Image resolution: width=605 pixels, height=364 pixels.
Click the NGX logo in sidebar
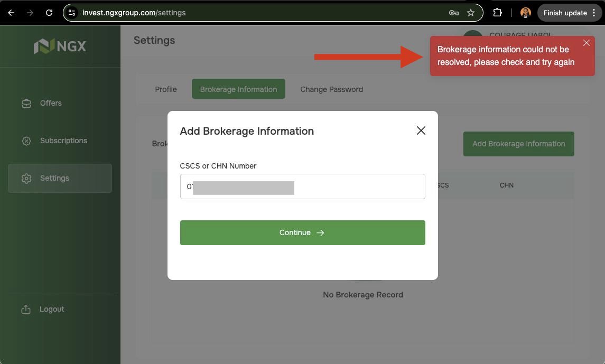click(60, 46)
